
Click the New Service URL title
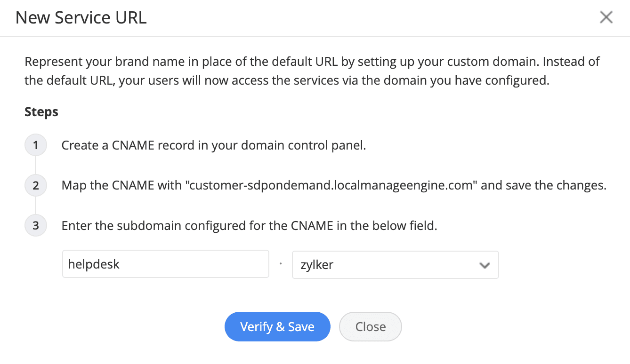point(81,18)
